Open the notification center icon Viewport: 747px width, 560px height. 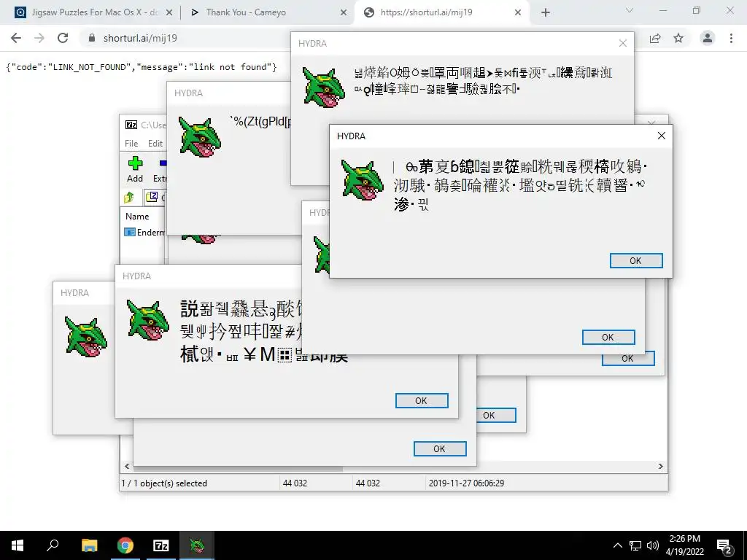pos(724,546)
